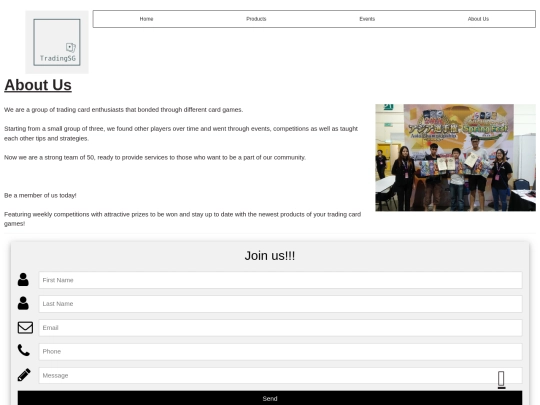The width and height of the screenshot is (540, 405).
Task: Click into the Message text field
Action: (280, 375)
